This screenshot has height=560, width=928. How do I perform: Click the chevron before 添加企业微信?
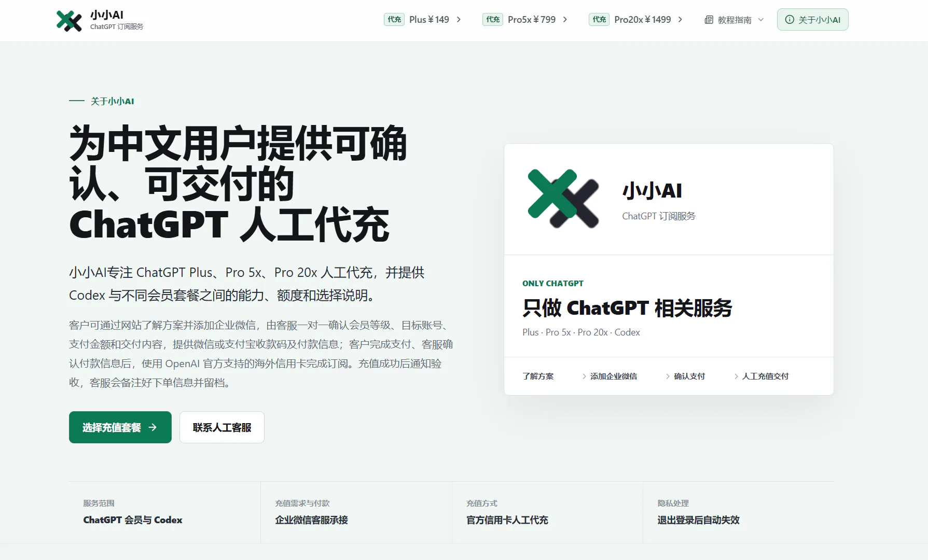click(x=584, y=376)
